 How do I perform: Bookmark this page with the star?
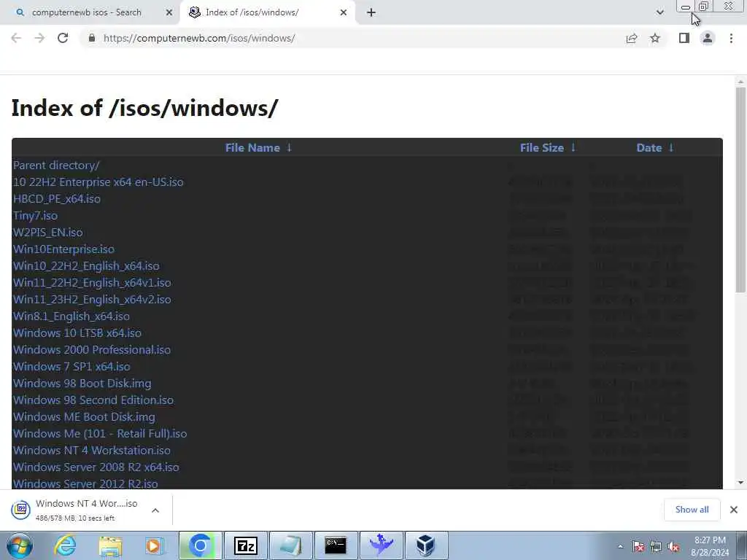655,38
